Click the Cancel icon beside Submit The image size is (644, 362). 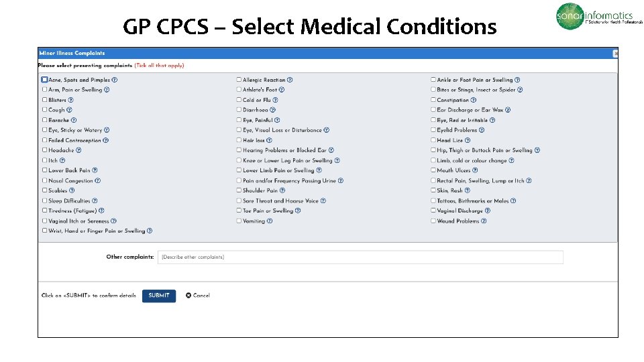189,295
